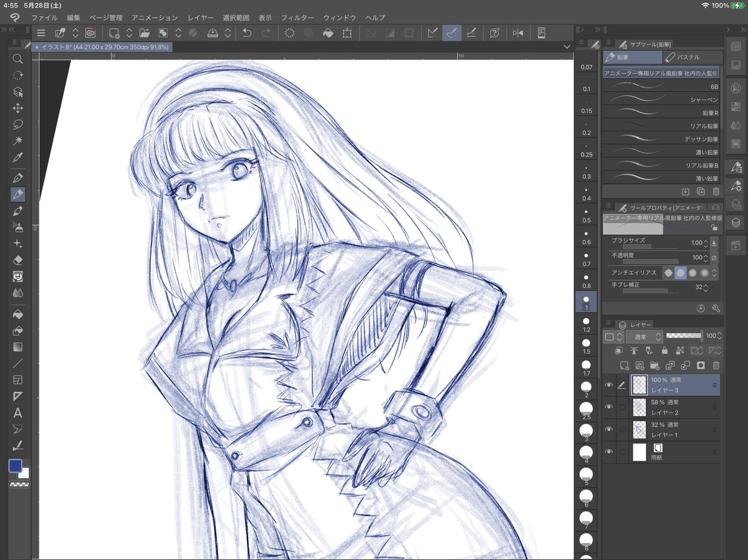Screen dimensions: 748x560
Task: Toggle snap to special ruler in command bar
Action: (452, 33)
